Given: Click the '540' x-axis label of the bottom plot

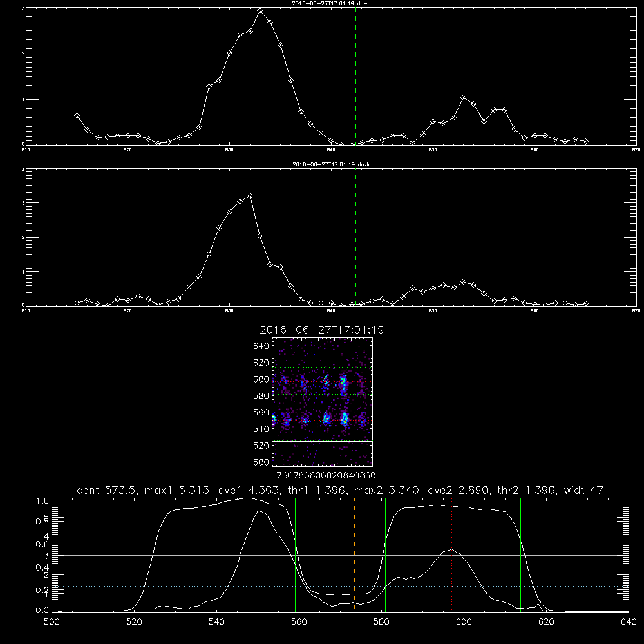Looking at the screenshot, I should [216, 622].
